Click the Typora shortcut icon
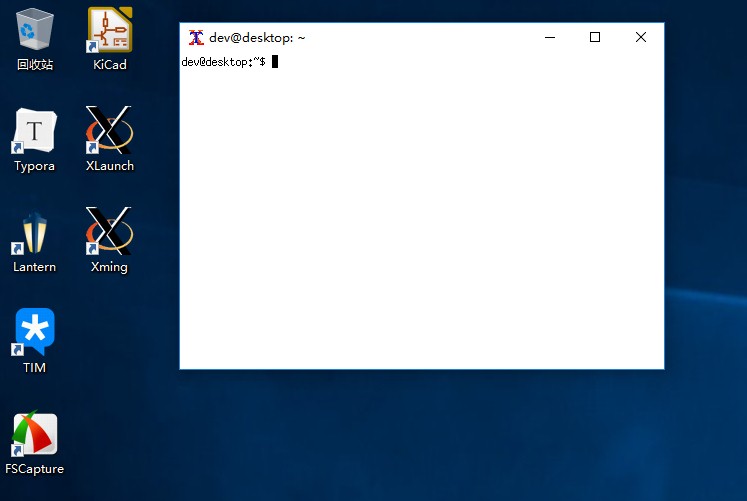Viewport: 747px width, 501px height. point(35,131)
